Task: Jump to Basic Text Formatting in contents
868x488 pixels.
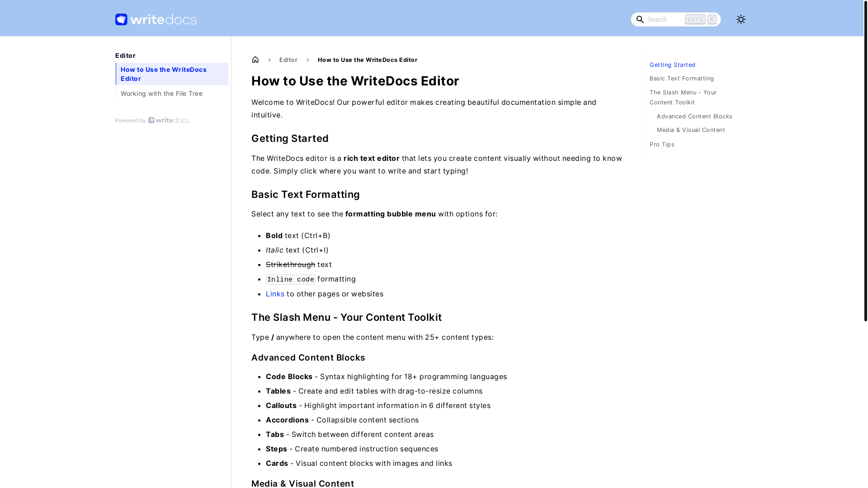Action: (x=681, y=78)
